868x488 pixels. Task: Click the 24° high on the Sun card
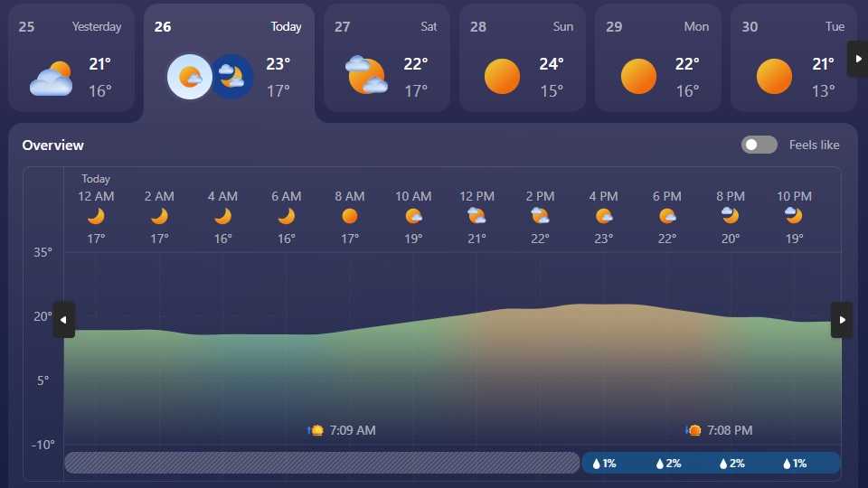tap(552, 64)
